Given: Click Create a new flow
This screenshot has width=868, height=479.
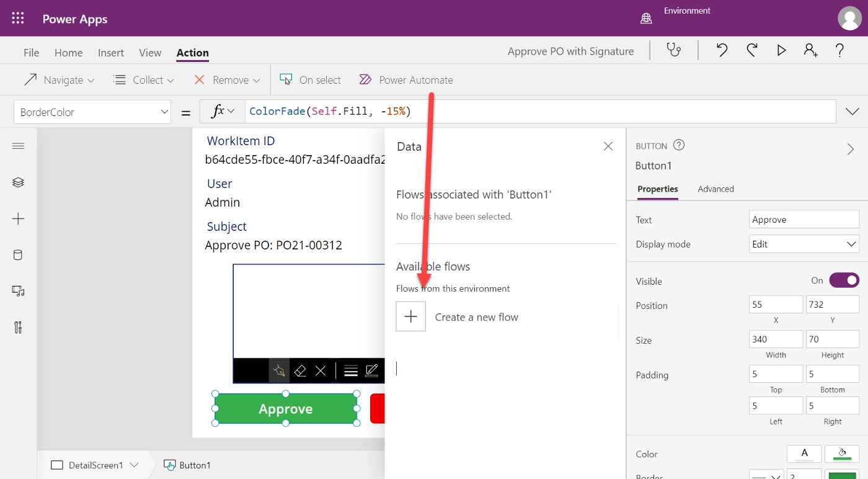Looking at the screenshot, I should (x=476, y=317).
